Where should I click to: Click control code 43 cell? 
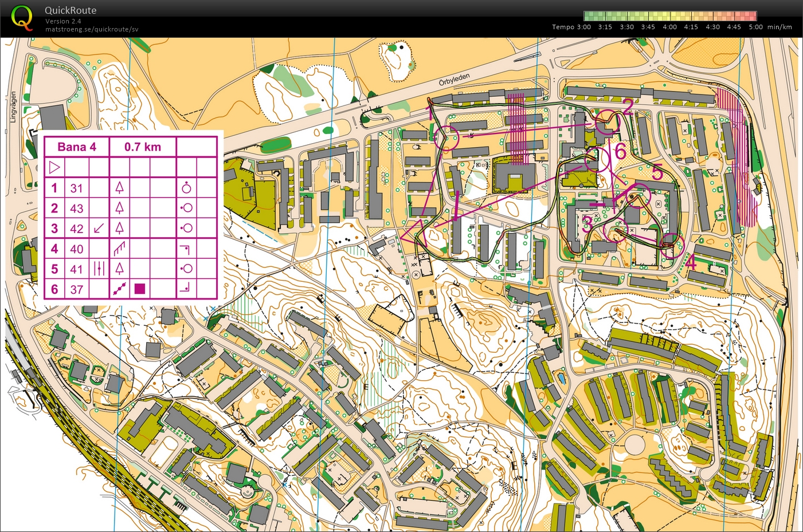tap(77, 208)
